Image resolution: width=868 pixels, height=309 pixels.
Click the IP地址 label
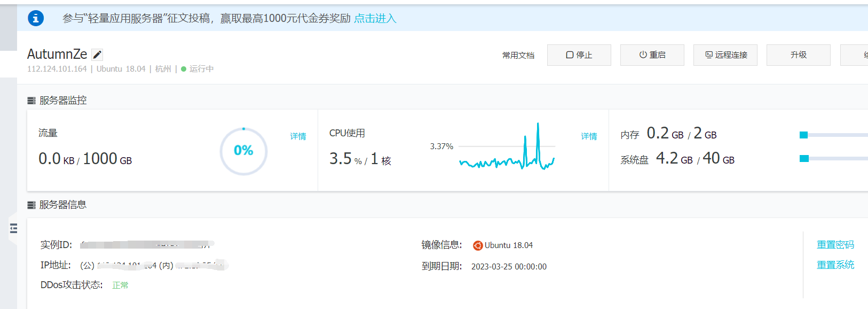[56, 265]
